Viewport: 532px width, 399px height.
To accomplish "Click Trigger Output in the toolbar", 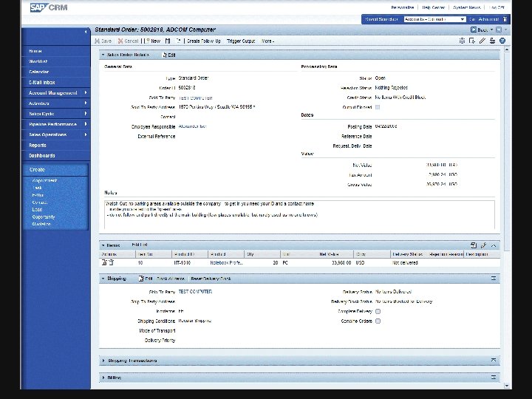I will [241, 41].
